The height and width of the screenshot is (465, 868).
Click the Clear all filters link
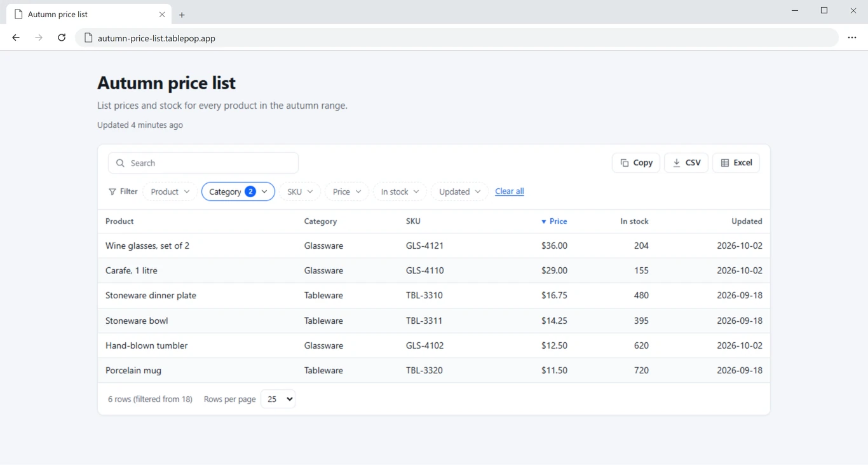click(510, 191)
